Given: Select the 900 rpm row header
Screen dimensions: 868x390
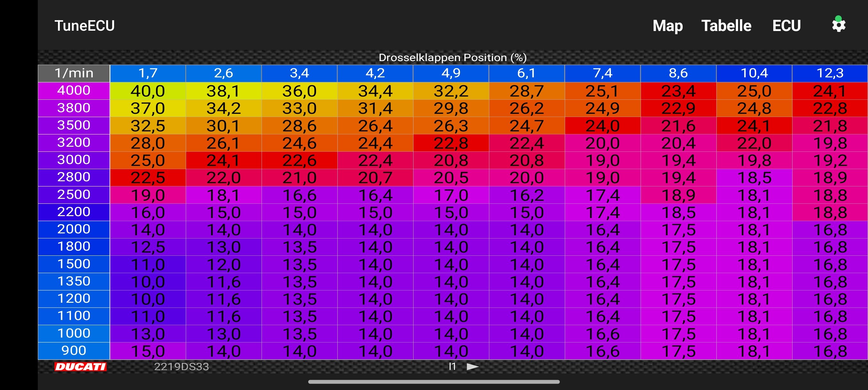Looking at the screenshot, I should pos(74,351).
